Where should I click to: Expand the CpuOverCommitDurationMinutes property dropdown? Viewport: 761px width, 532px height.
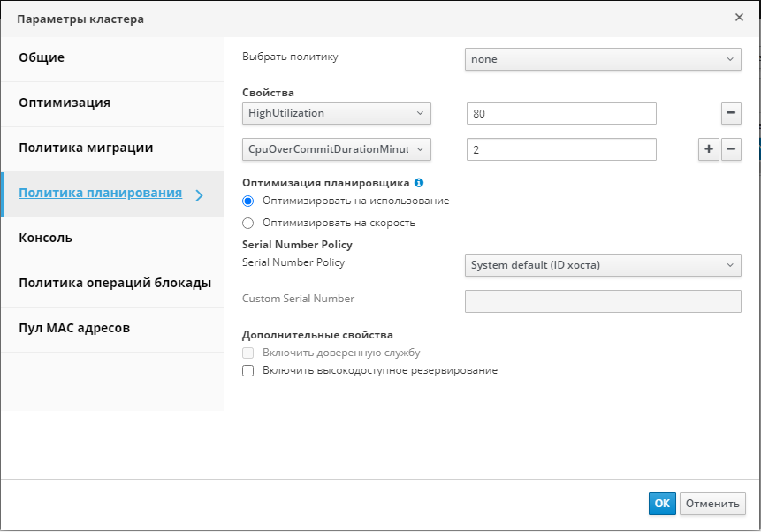point(336,150)
